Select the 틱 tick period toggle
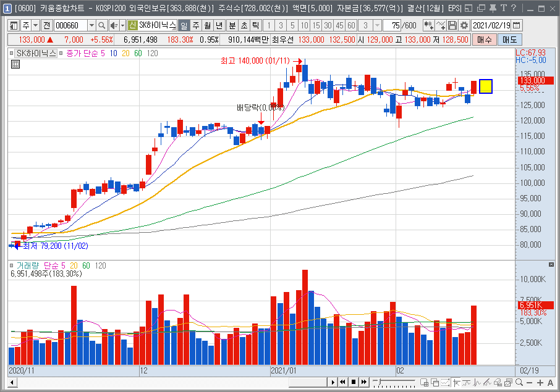The image size is (560, 392). 256,25
